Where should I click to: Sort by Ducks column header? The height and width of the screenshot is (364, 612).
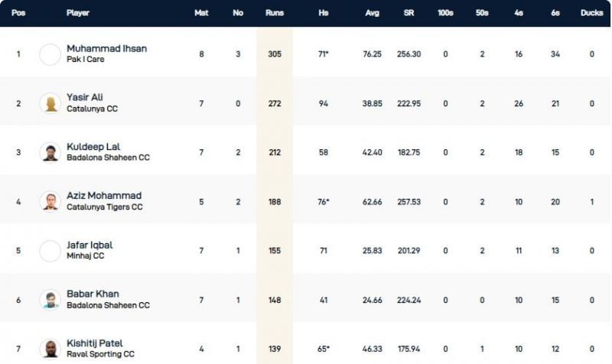click(x=591, y=13)
